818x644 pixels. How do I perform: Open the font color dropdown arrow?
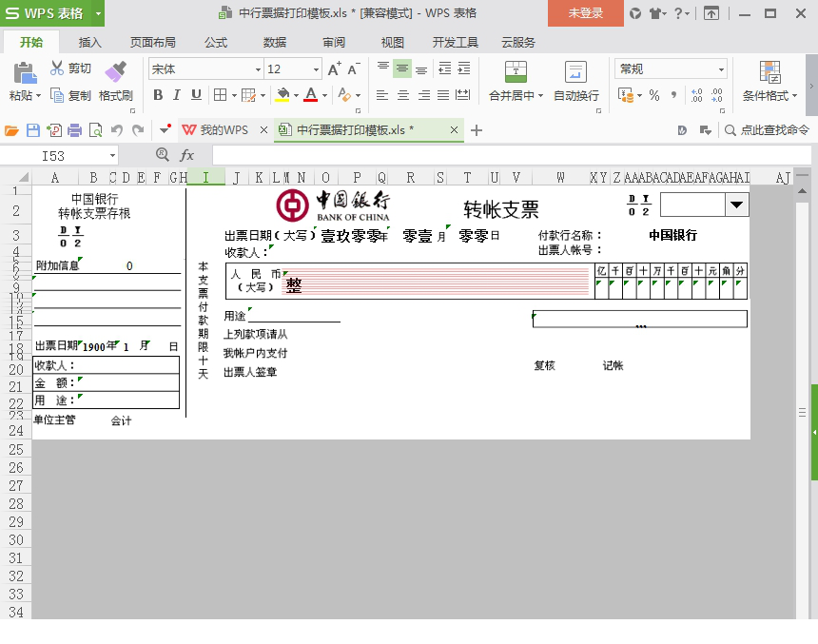[x=324, y=95]
